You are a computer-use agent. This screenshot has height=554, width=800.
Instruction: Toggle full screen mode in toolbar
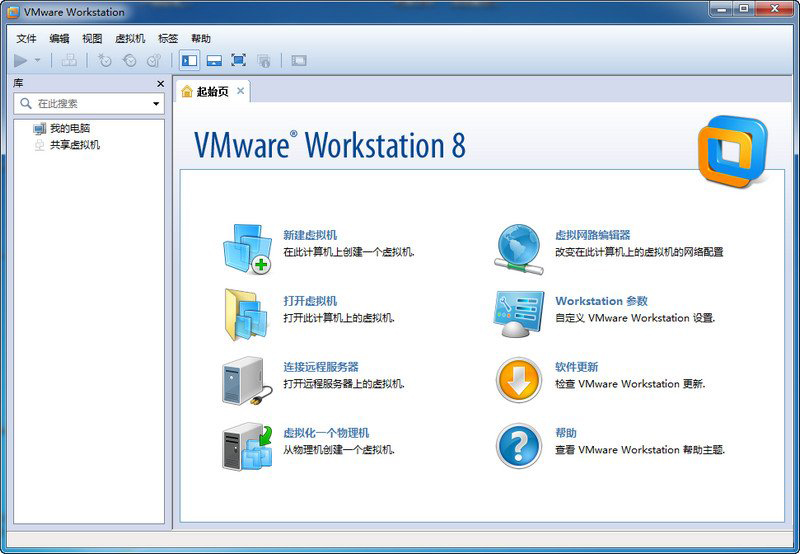point(238,60)
